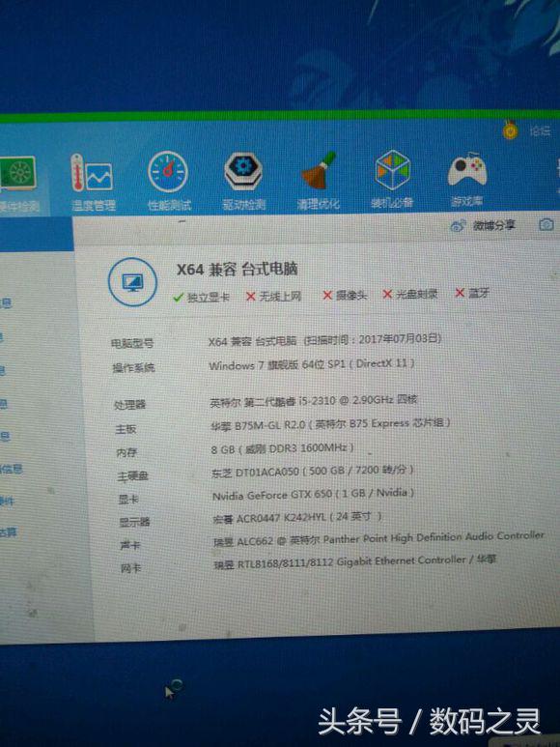The image size is (560, 747).
Task: Open the 温度管理 temperature management tool
Action: tap(94, 183)
